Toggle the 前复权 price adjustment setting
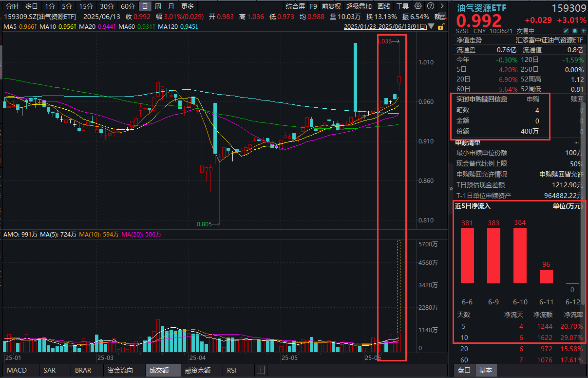Image resolution: width=588 pixels, height=378 pixels. [x=331, y=6]
